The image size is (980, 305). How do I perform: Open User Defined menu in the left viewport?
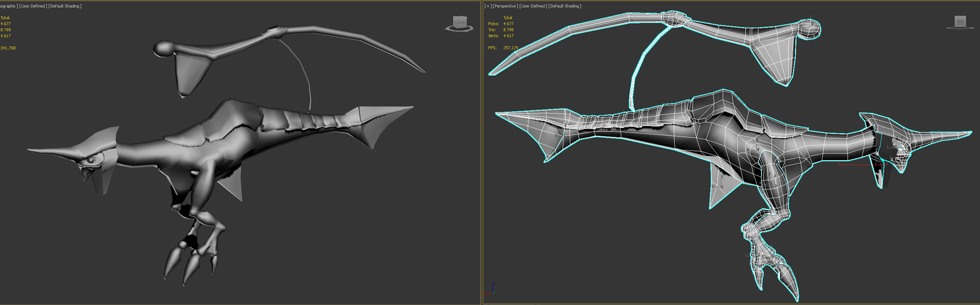tap(33, 6)
